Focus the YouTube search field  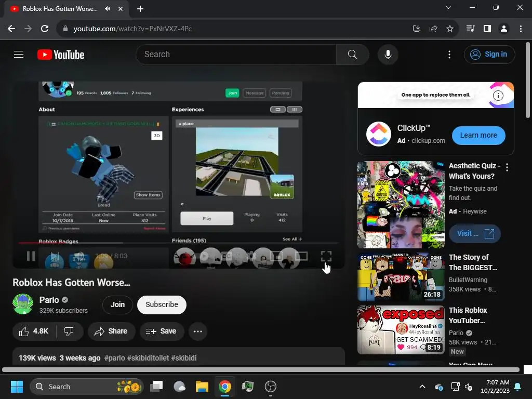coord(236,54)
